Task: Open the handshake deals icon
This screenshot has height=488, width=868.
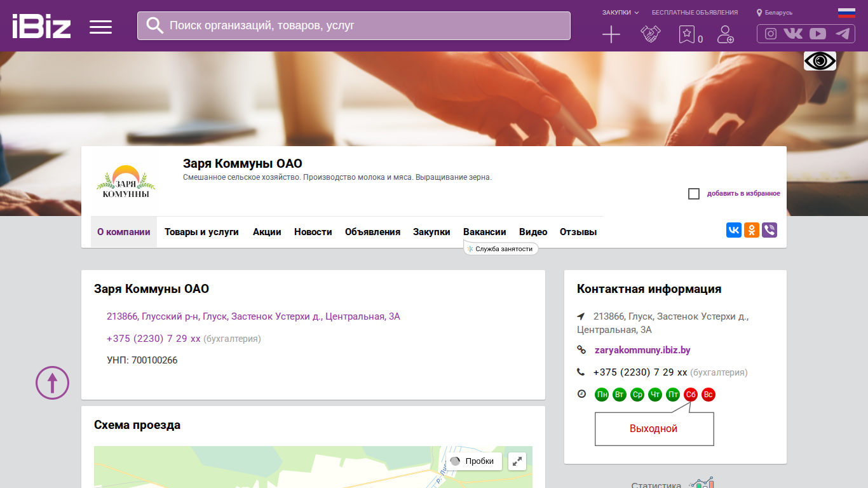Action: [x=651, y=34]
